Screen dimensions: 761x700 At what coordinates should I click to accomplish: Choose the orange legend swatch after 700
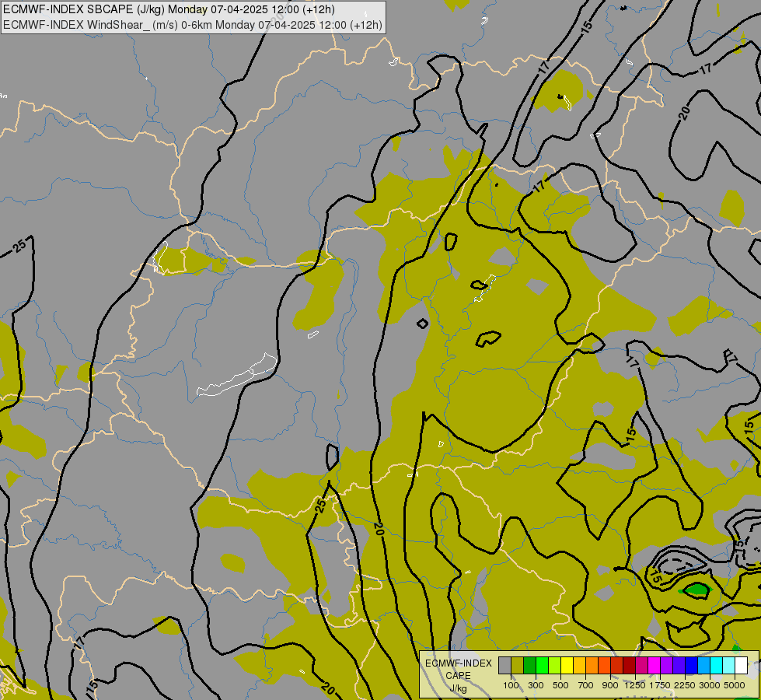click(x=592, y=666)
